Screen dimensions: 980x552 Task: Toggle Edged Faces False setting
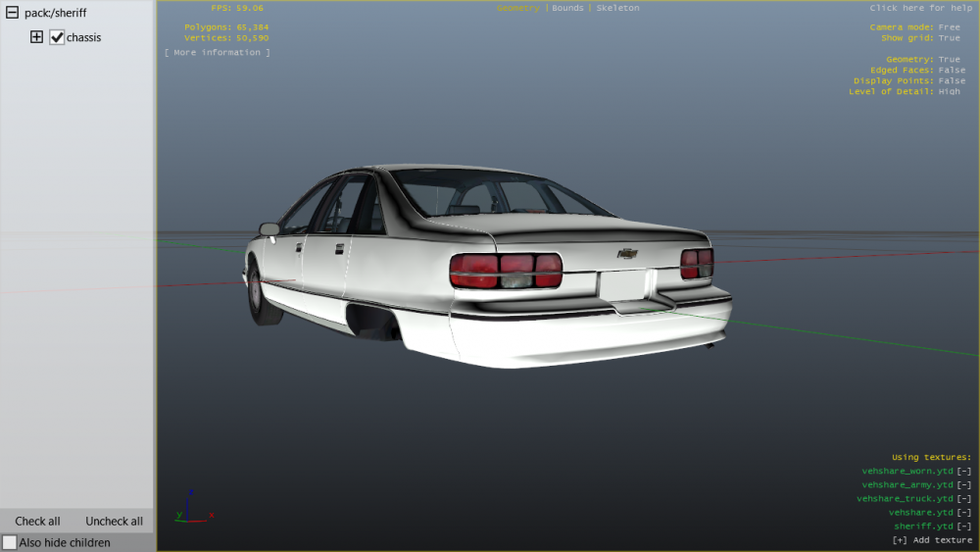(x=917, y=70)
